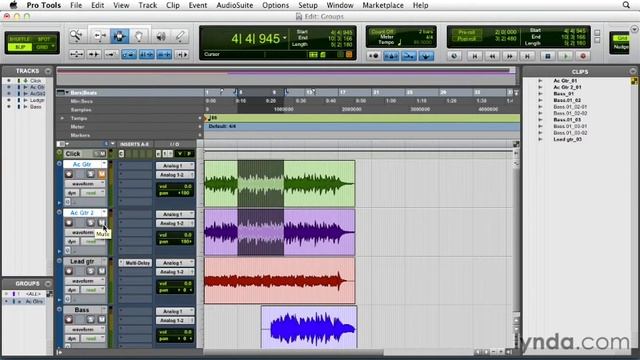This screenshot has width=640, height=360.
Task: Open the File menu
Action: point(76,5)
